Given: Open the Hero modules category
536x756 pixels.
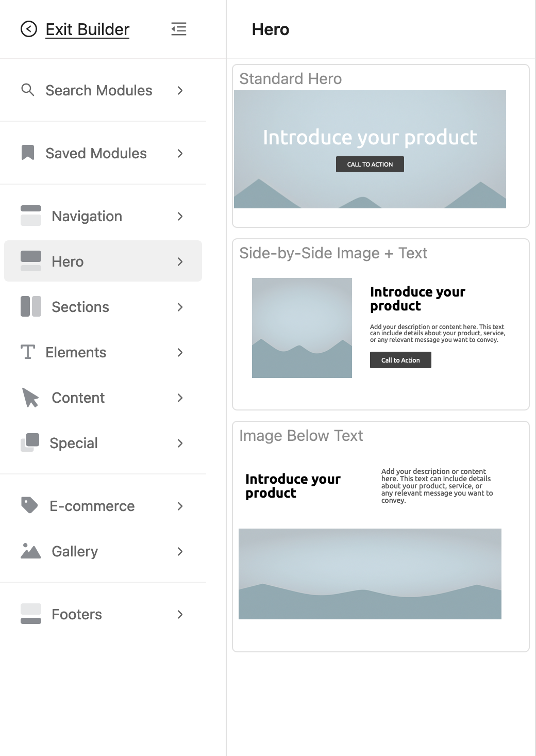Looking at the screenshot, I should click(x=103, y=261).
